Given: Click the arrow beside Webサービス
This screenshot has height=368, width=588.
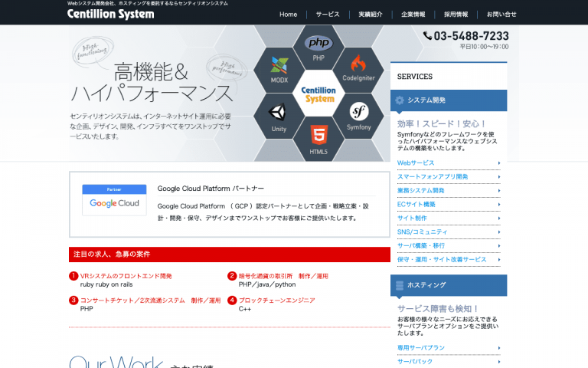Looking at the screenshot, I should click(x=499, y=163).
